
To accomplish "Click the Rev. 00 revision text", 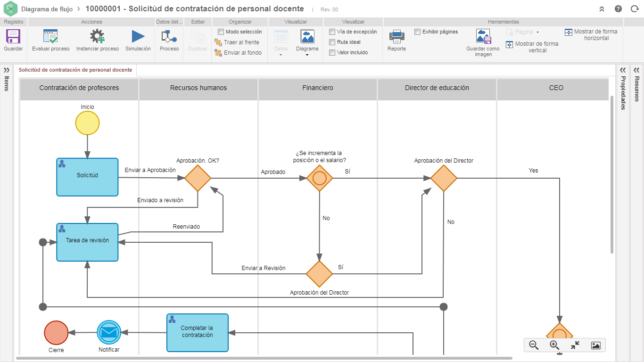I will (329, 9).
